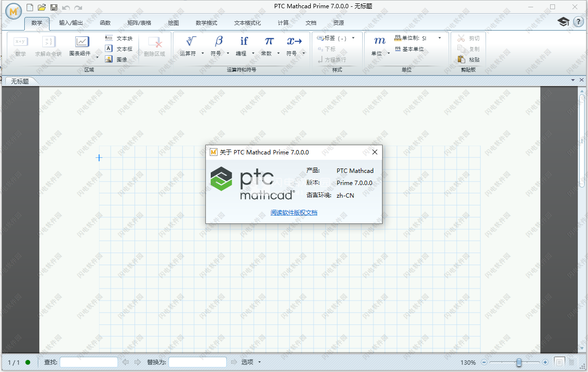Expand the units (单位) dropdown arrow
The height and width of the screenshot is (372, 588).
tap(389, 53)
